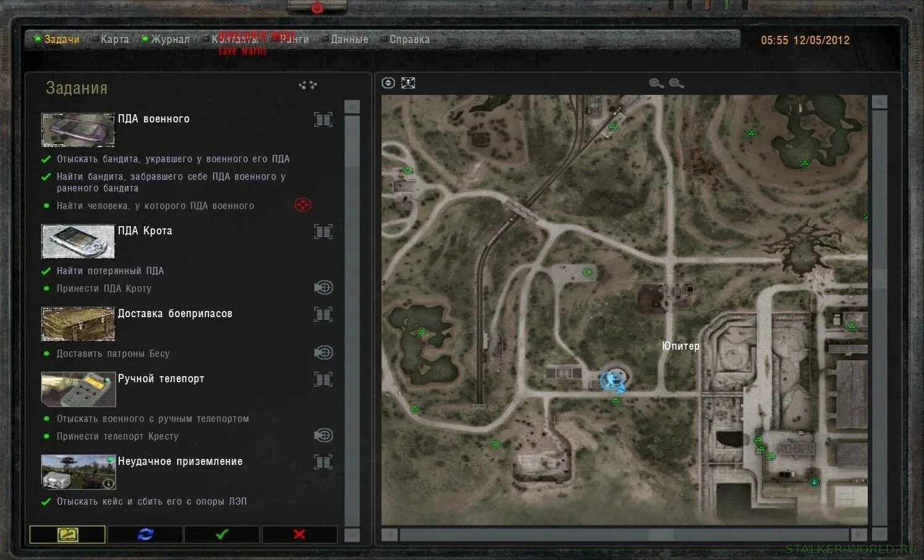Click the map zoom-out magnifier
Screen dimensions: 924x560
pyautogui.click(x=676, y=83)
